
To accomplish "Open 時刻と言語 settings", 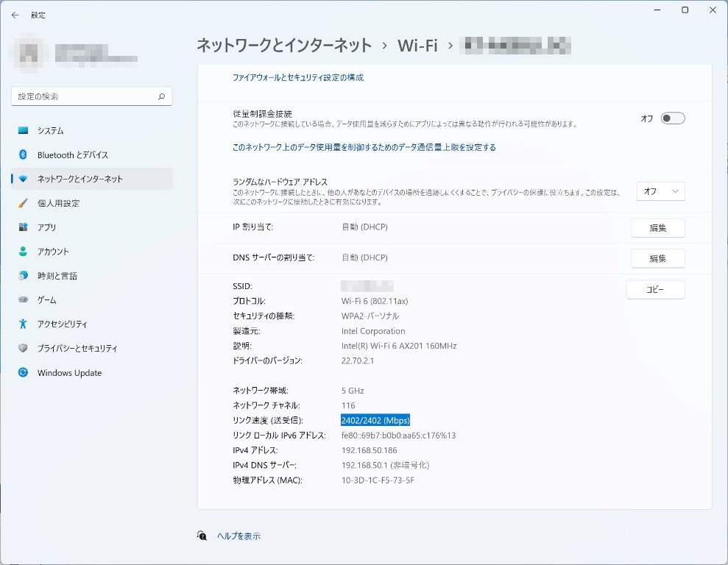I will pos(92,276).
